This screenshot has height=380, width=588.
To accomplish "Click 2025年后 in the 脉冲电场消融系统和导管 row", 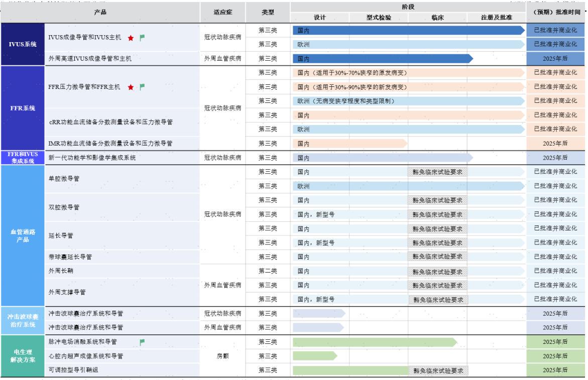I will click(x=555, y=342).
